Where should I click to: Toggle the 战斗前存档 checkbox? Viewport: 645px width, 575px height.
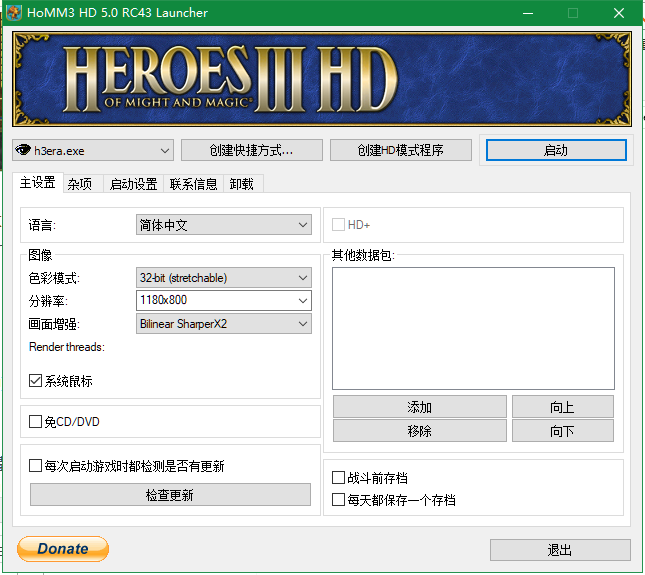[338, 478]
